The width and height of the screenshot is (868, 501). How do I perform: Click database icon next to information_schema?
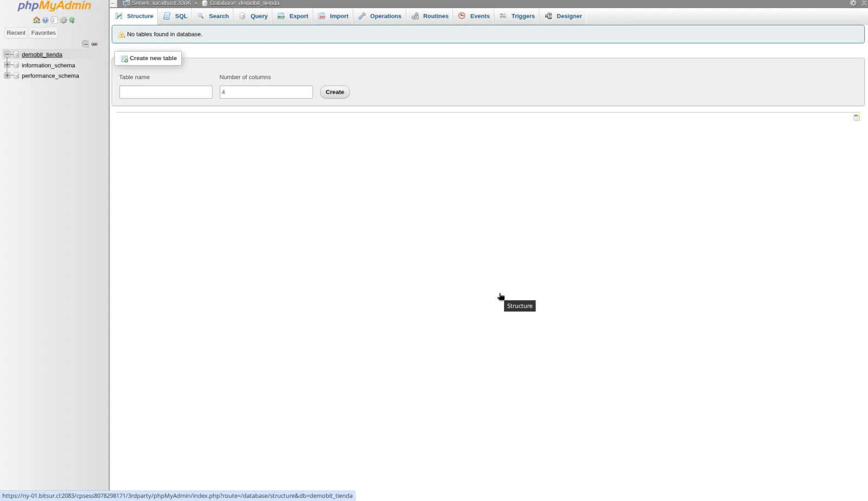[16, 65]
